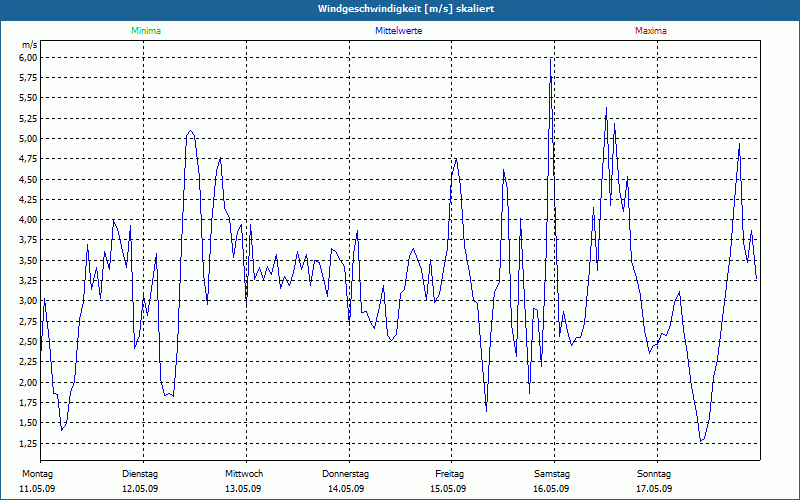The width and height of the screenshot is (800, 500).
Task: Click the 3,50 y-axis value
Action: (28, 260)
